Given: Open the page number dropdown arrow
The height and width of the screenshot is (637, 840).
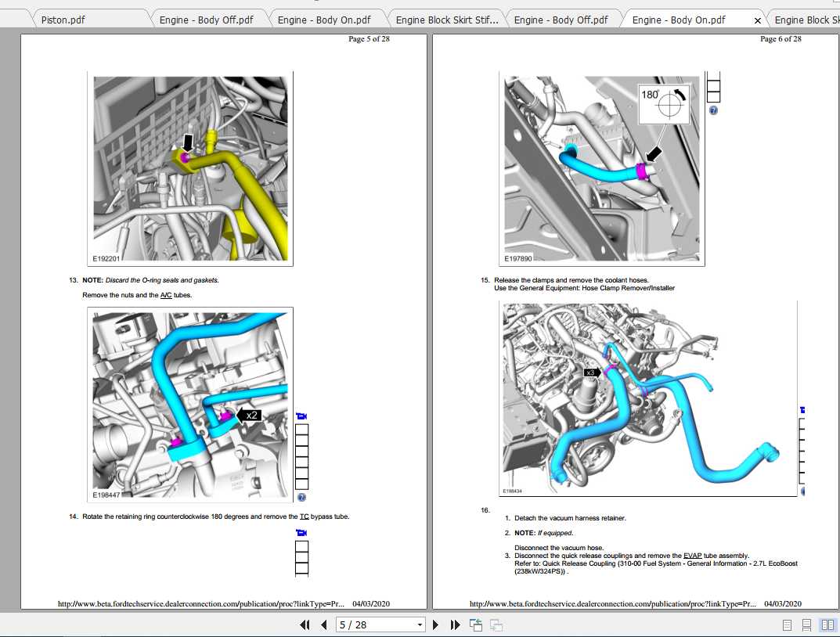Looking at the screenshot, I should point(420,624).
